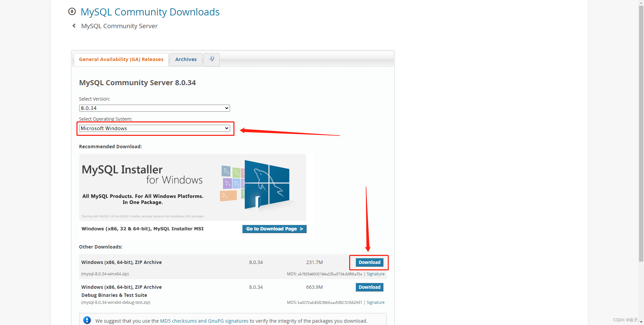Click the download circle icon beside page title

point(72,12)
